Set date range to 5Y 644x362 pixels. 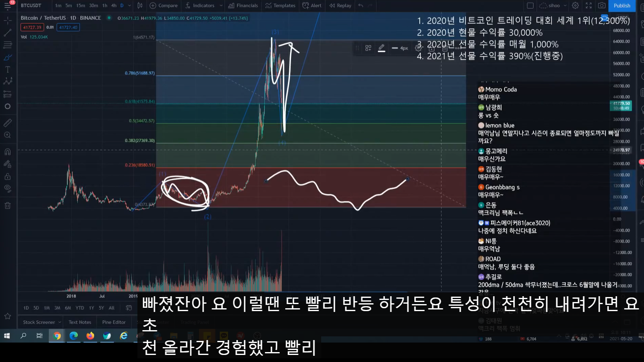pos(101,308)
